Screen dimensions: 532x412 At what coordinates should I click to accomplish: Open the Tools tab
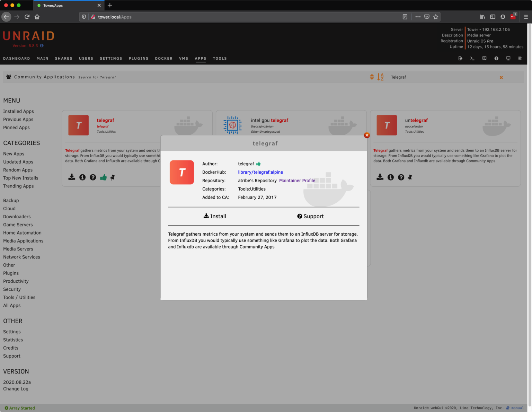coord(220,59)
